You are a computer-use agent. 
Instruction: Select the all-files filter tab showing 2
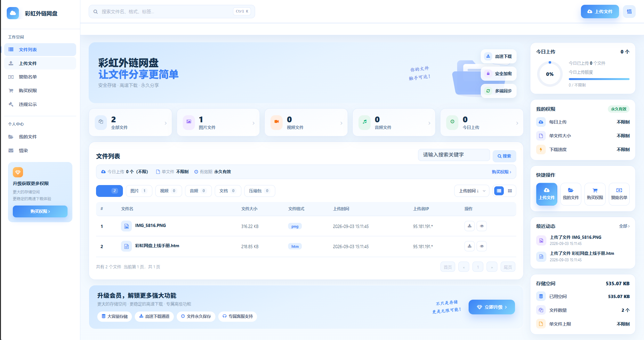tap(109, 191)
